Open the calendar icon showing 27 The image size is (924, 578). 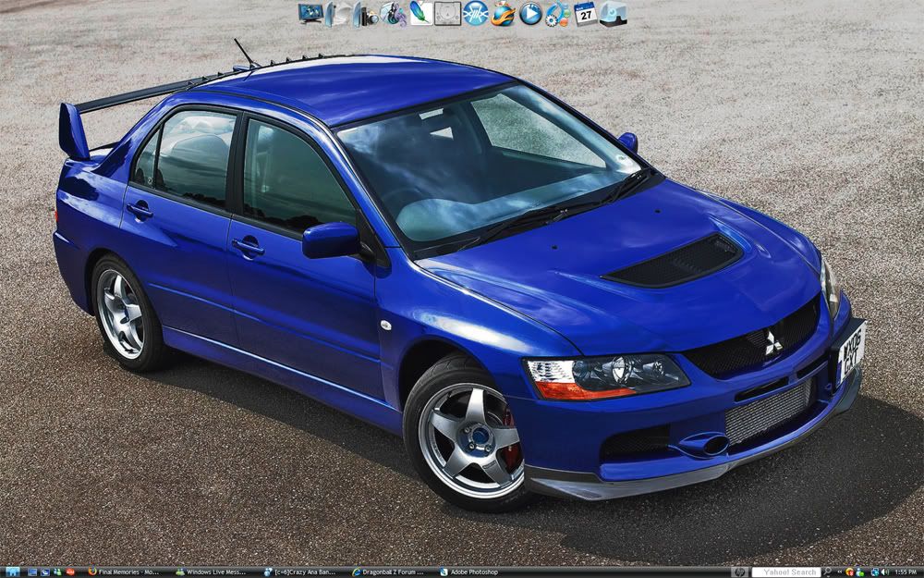[585, 13]
